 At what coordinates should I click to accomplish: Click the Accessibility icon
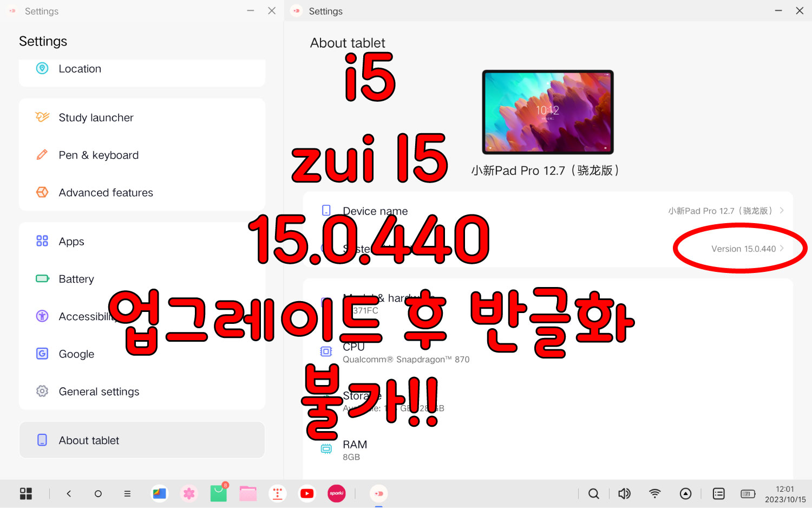click(x=42, y=316)
